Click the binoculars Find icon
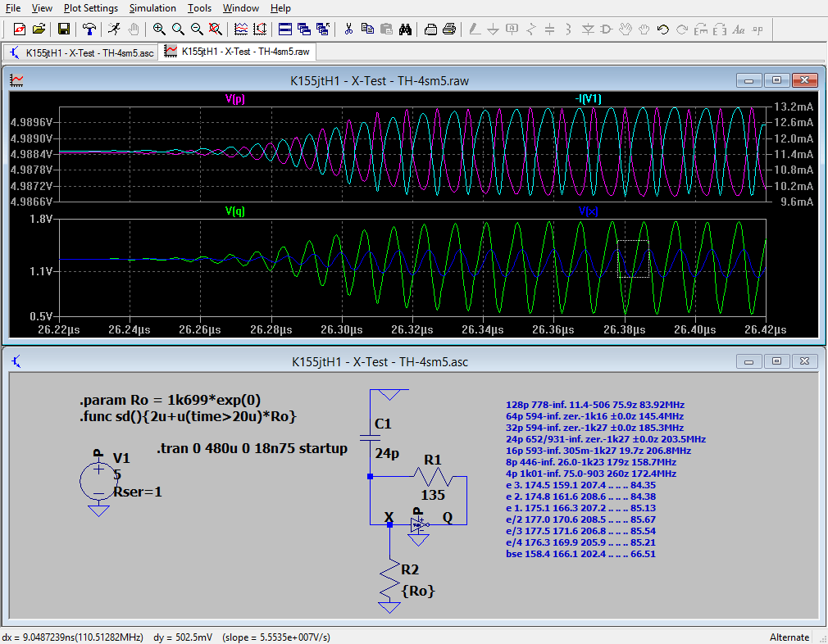Image resolution: width=828 pixels, height=644 pixels. click(405, 29)
